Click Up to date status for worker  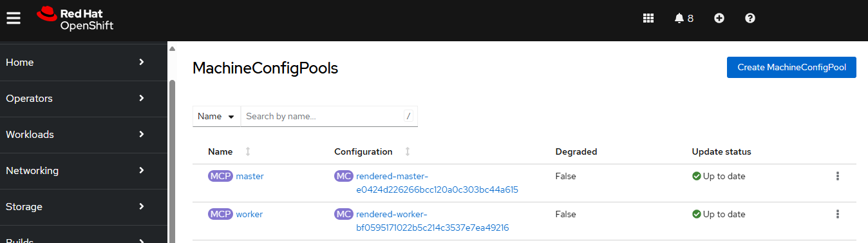[724, 214]
